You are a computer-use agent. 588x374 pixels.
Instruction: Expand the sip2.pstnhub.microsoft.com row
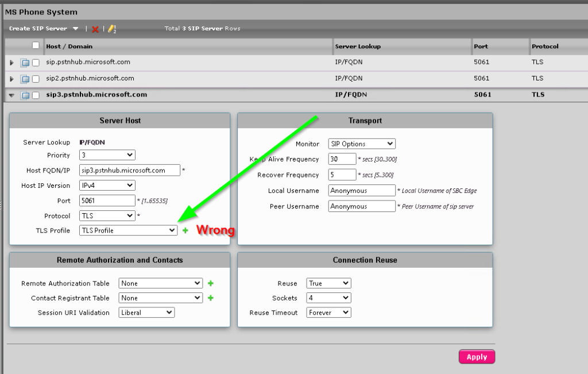11,79
